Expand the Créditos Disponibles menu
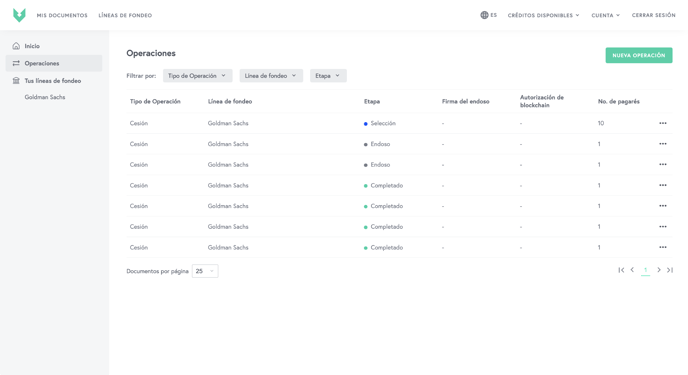The image size is (688, 375). 543,15
